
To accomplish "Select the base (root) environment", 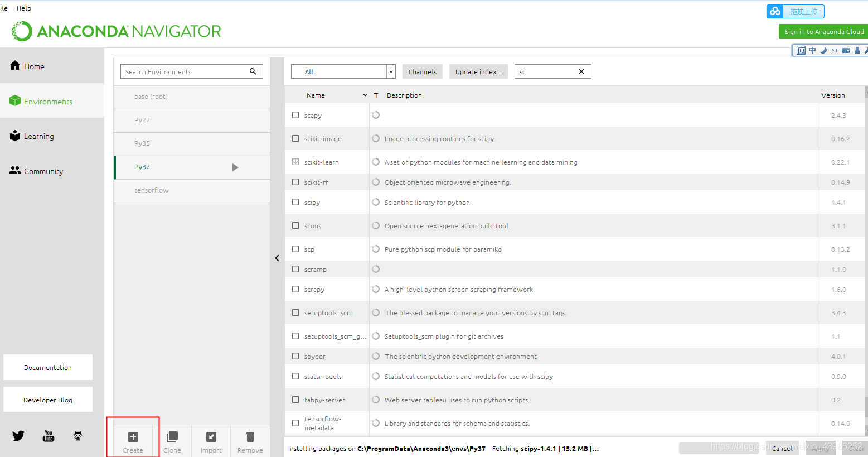I will click(x=192, y=97).
